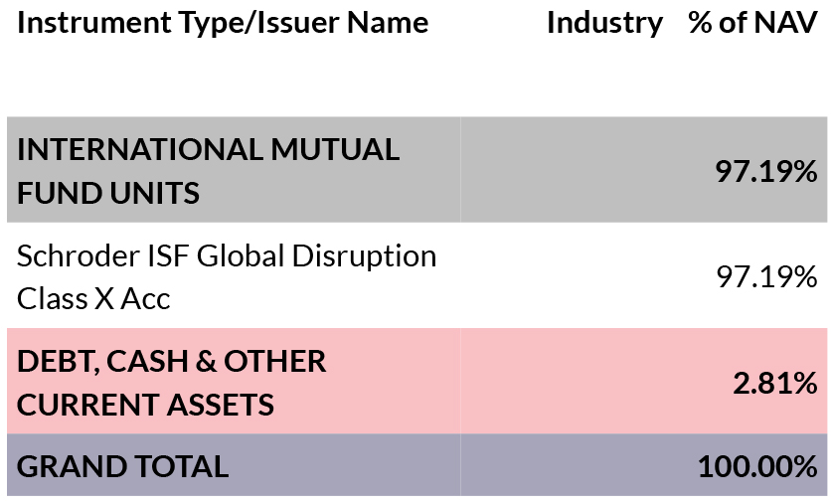The image size is (831, 504).
Task: Click the "Class X Acc" text line
Action: (93, 298)
